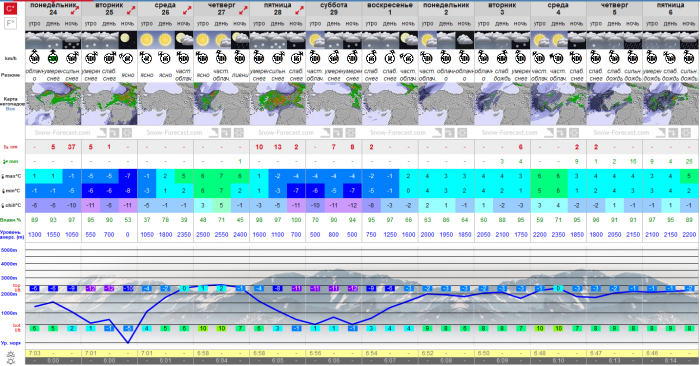The image size is (700, 366).
Task: Open the Monday 24 snowfall map
Action: [x=53, y=104]
